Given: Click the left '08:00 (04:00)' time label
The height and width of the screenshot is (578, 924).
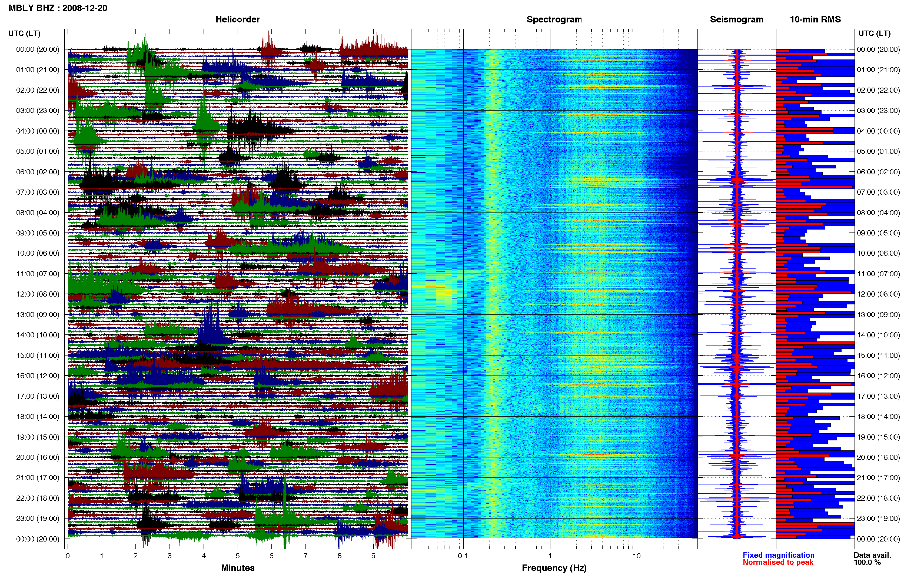Looking at the screenshot, I should point(38,212).
